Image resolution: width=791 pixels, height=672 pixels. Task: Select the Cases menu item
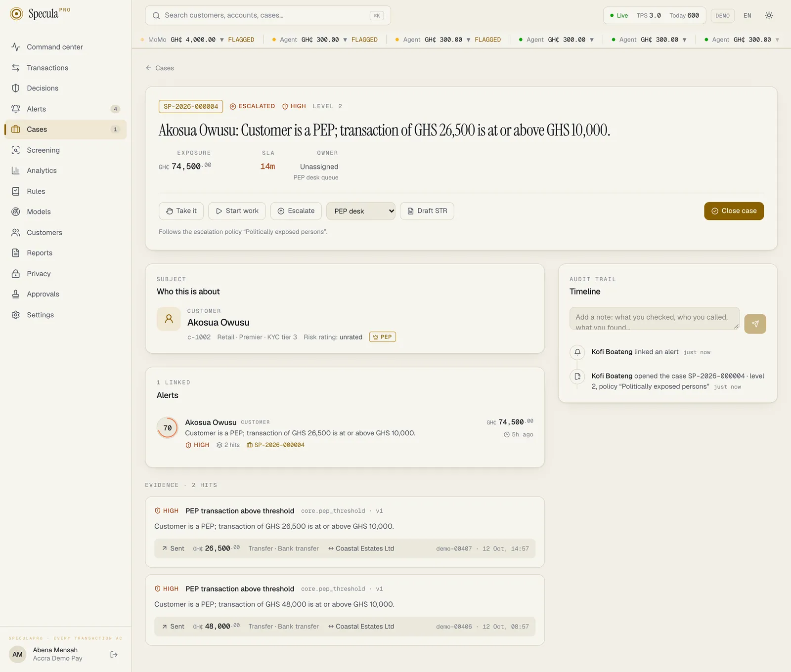point(65,129)
